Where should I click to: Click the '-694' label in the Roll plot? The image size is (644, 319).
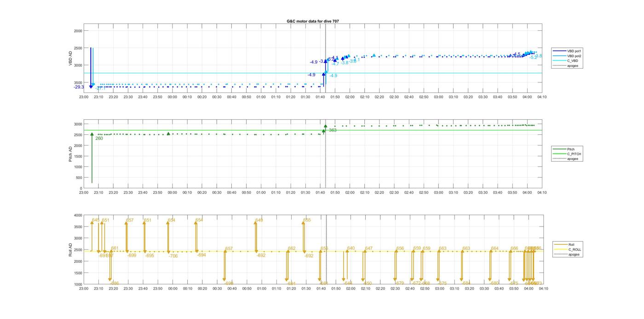(x=201, y=255)
